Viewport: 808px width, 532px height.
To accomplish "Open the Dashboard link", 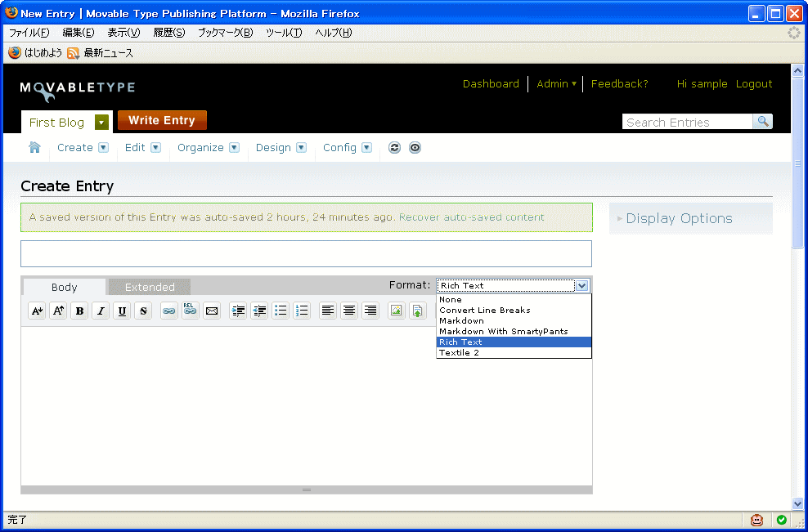I will click(491, 84).
